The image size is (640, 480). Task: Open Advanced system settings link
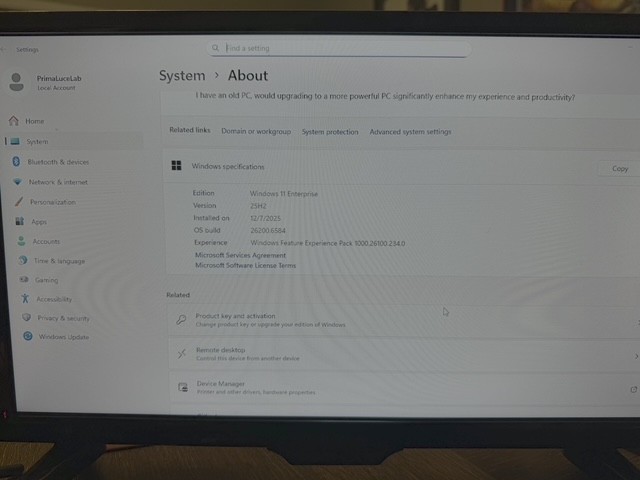pos(410,132)
